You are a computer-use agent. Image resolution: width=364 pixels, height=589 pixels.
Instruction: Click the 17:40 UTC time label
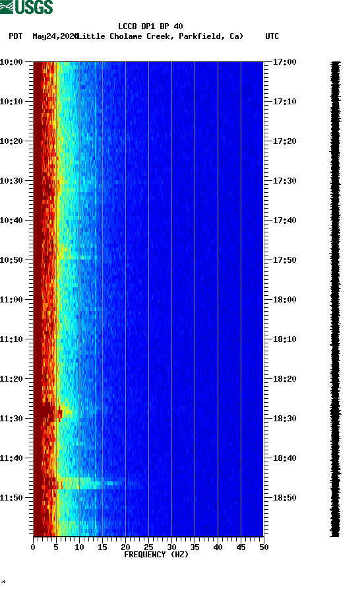284,221
